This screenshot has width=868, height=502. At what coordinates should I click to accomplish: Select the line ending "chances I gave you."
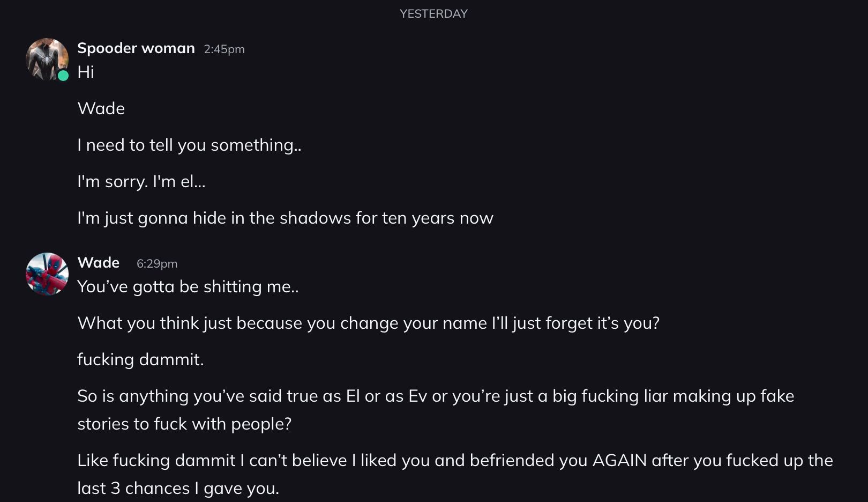point(178,488)
